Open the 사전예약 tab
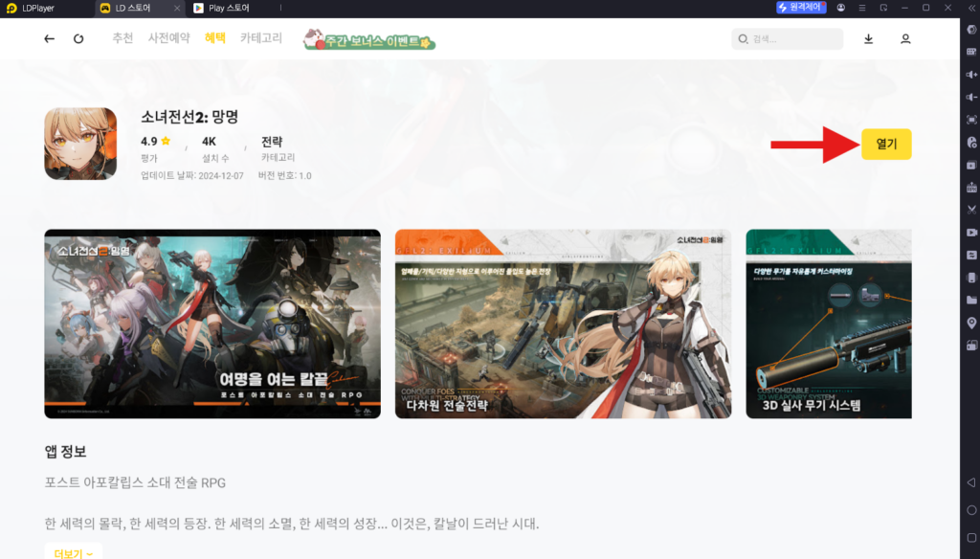The height and width of the screenshot is (559, 980). pos(168,38)
